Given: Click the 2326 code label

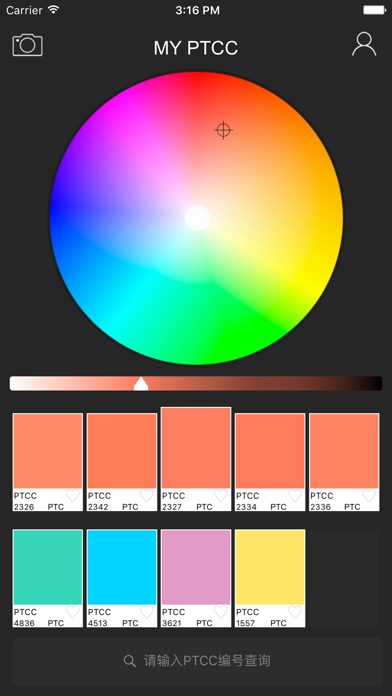Looking at the screenshot, I should pos(24,507).
